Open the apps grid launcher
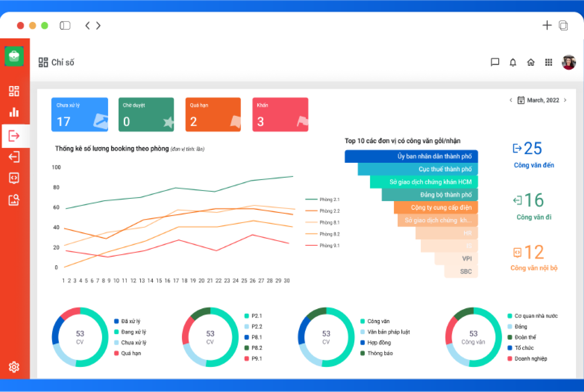The width and height of the screenshot is (584, 392). pyautogui.click(x=548, y=62)
